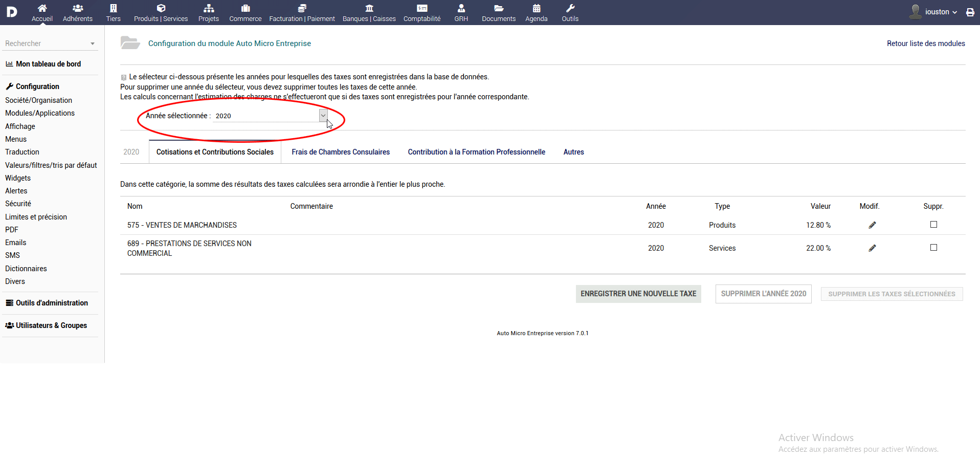This screenshot has height=460, width=980.
Task: Switch to Frais de Chambres Consulaires tab
Action: click(x=341, y=152)
